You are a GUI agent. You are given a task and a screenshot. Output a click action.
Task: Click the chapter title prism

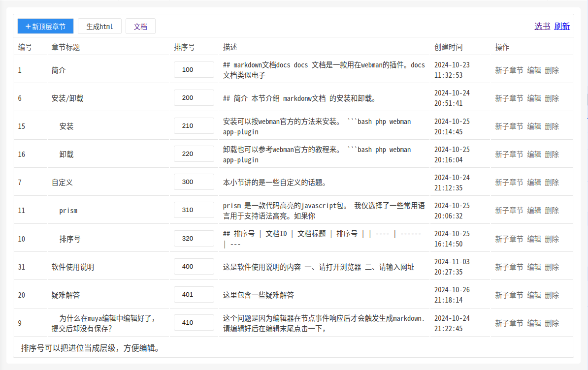tap(68, 211)
